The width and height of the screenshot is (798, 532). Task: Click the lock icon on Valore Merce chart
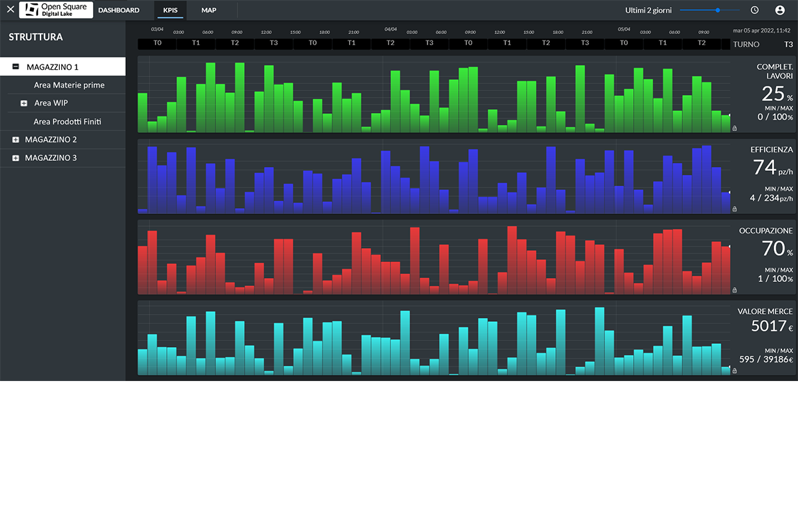click(734, 371)
